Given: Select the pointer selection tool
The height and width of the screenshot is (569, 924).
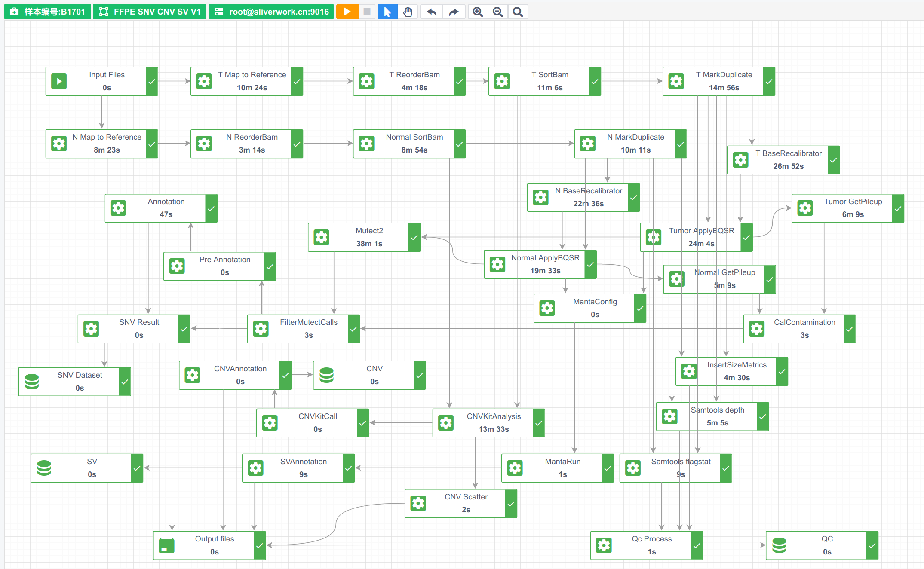Looking at the screenshot, I should coord(387,12).
